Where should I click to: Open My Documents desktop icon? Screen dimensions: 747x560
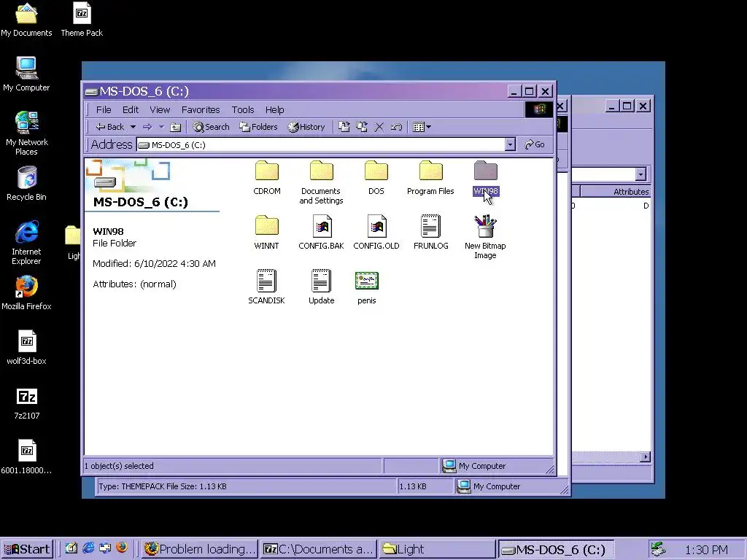click(x=26, y=20)
